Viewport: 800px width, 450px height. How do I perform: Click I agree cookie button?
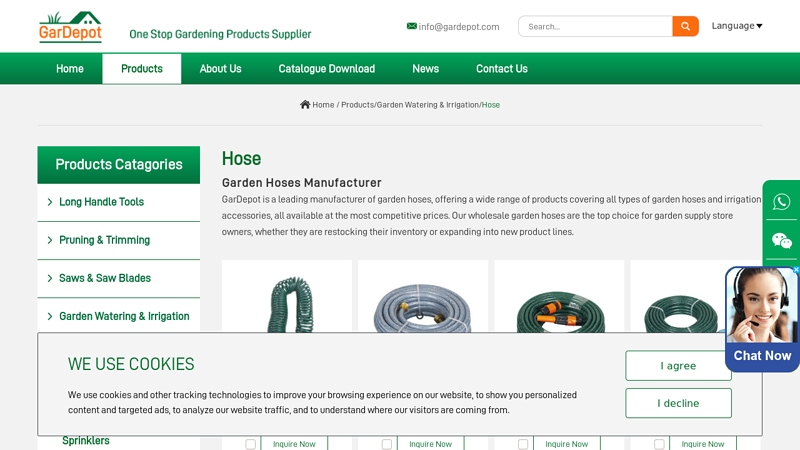click(678, 365)
